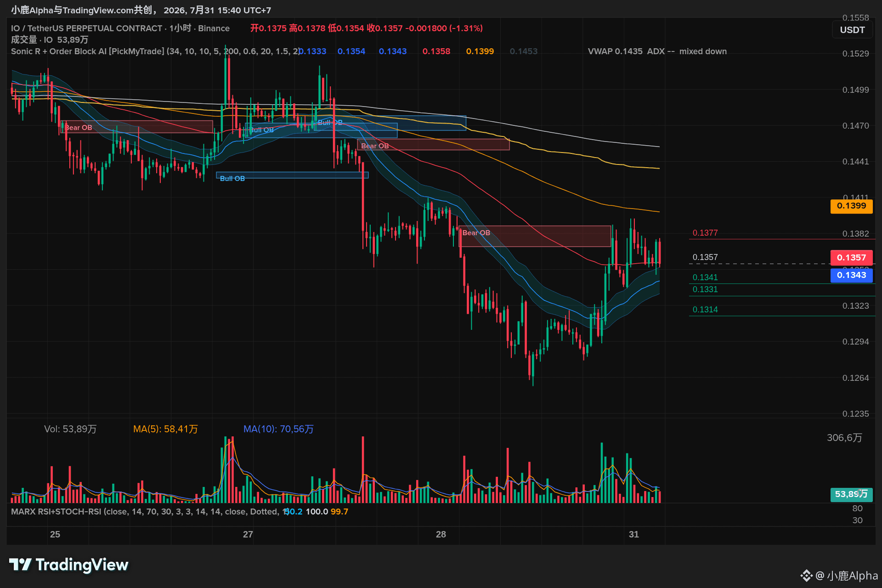
Task: Click the TradingView logo
Action: (x=69, y=565)
